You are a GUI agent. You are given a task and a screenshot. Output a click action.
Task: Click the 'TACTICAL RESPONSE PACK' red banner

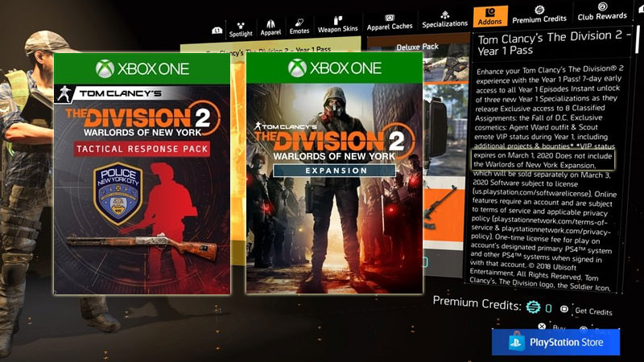pyautogui.click(x=142, y=149)
